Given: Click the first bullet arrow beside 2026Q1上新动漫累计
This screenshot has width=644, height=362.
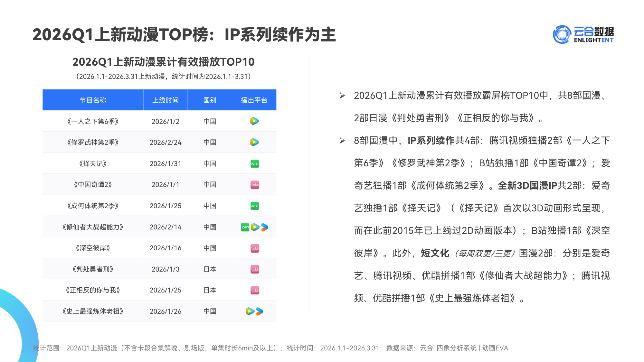Looking at the screenshot, I should click(342, 96).
